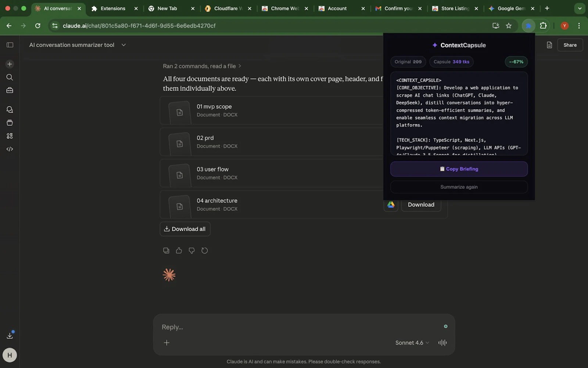Open the document icon next to Share

click(549, 45)
